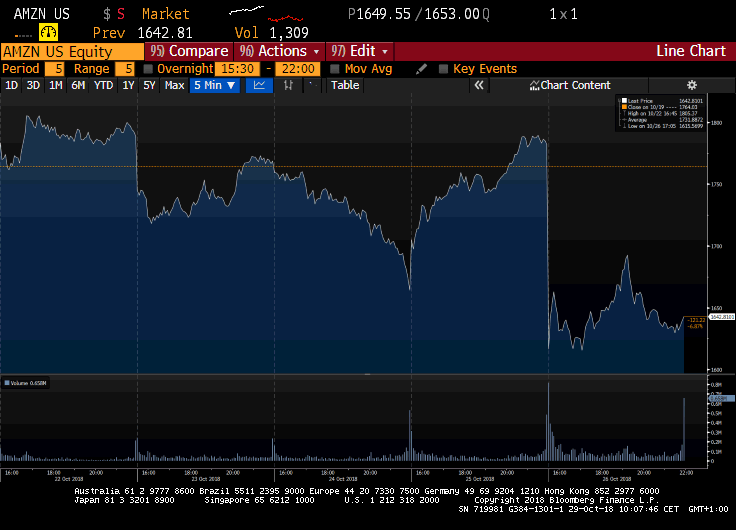Expand the Edit menu
This screenshot has width=736, height=530.
click(360, 51)
